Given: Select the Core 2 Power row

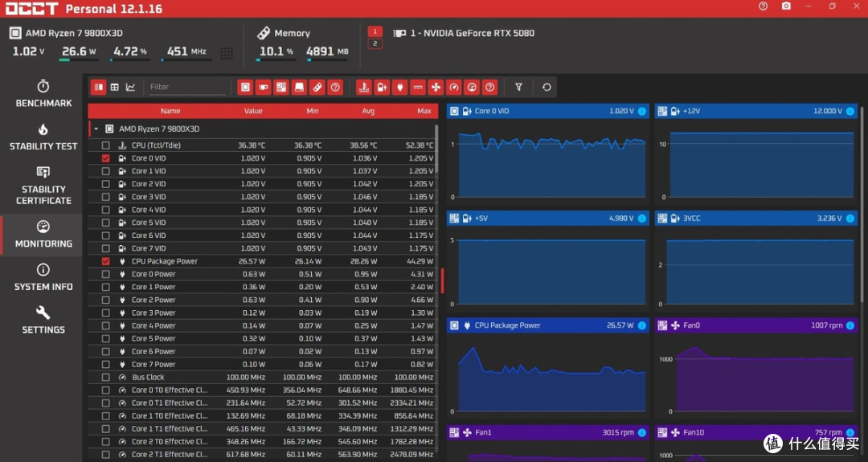Looking at the screenshot, I should coord(262,300).
